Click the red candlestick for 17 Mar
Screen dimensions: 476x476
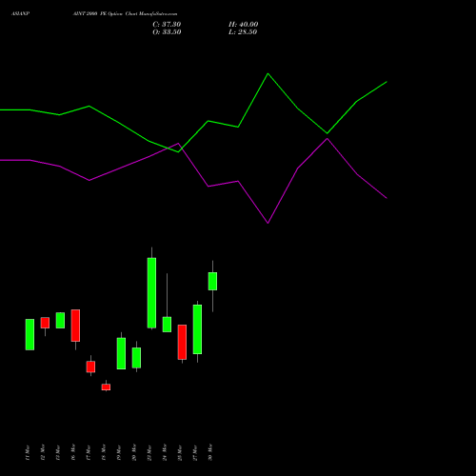90,367
